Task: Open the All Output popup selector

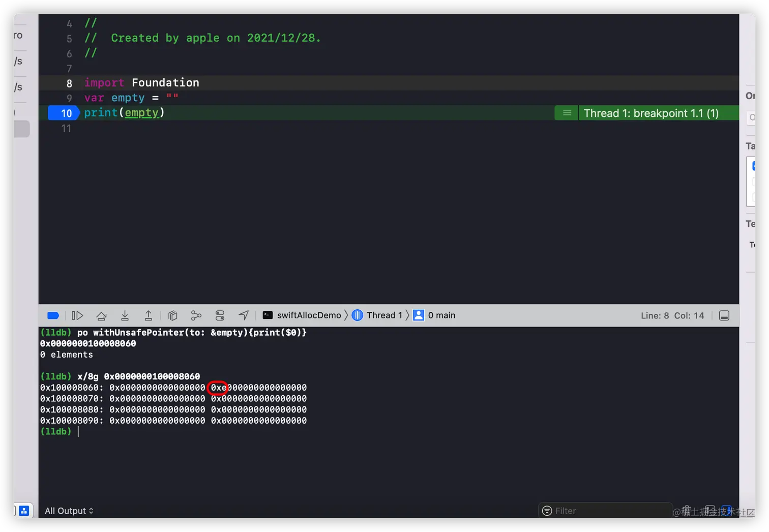Action: pyautogui.click(x=69, y=511)
